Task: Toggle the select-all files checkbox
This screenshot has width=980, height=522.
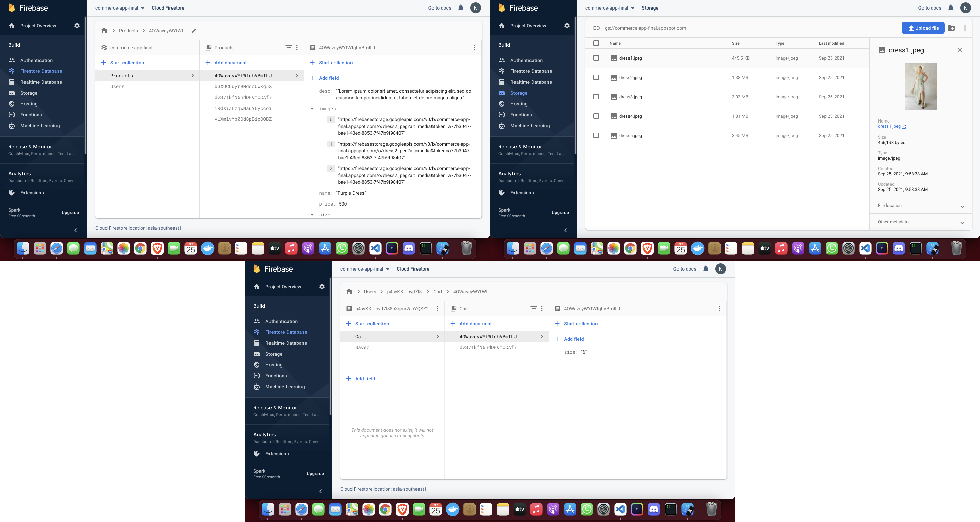Action: click(596, 43)
